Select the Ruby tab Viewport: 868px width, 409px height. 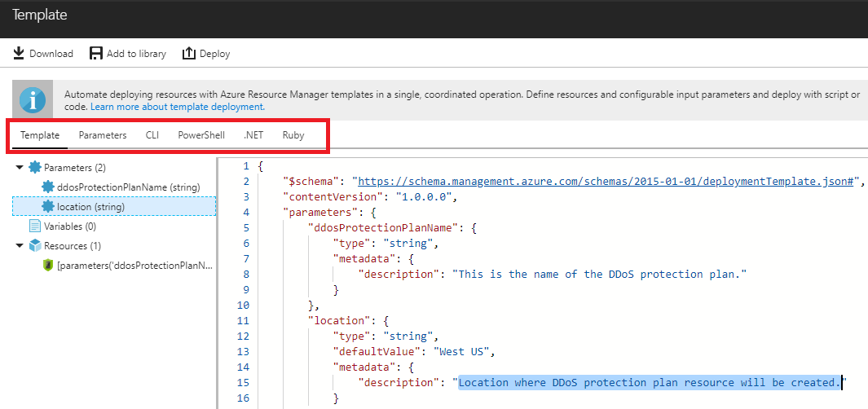[293, 135]
